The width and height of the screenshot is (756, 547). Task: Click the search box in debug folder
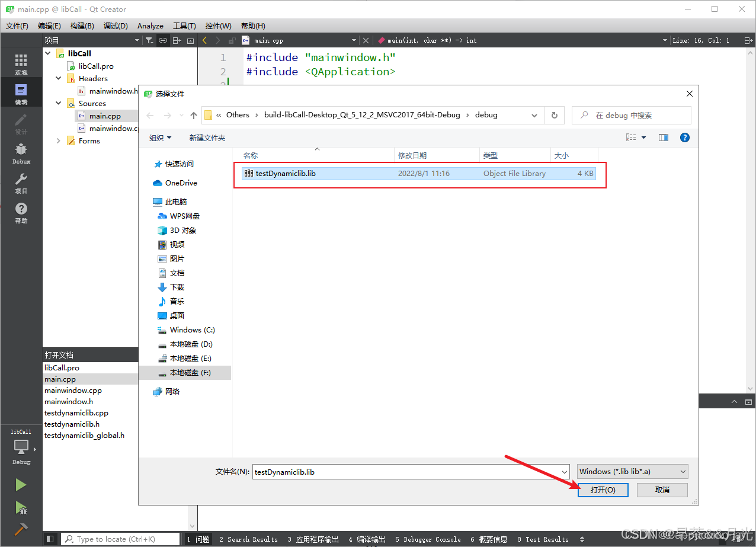point(632,115)
